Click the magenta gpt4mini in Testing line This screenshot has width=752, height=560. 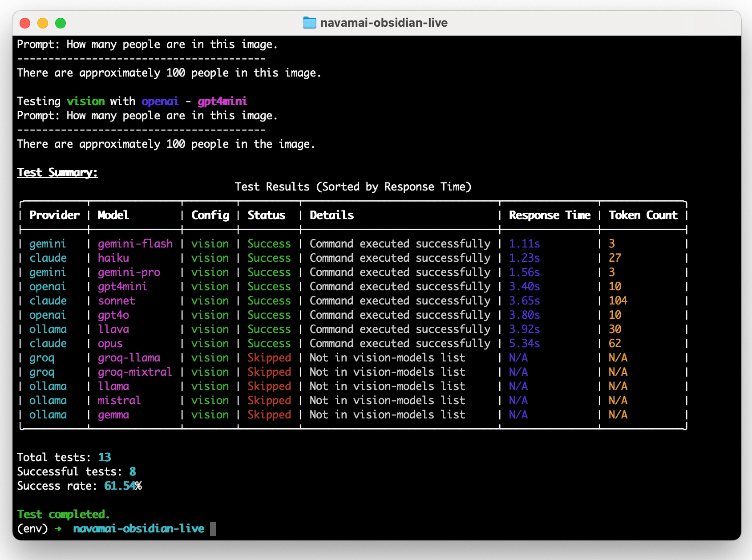pyautogui.click(x=222, y=101)
